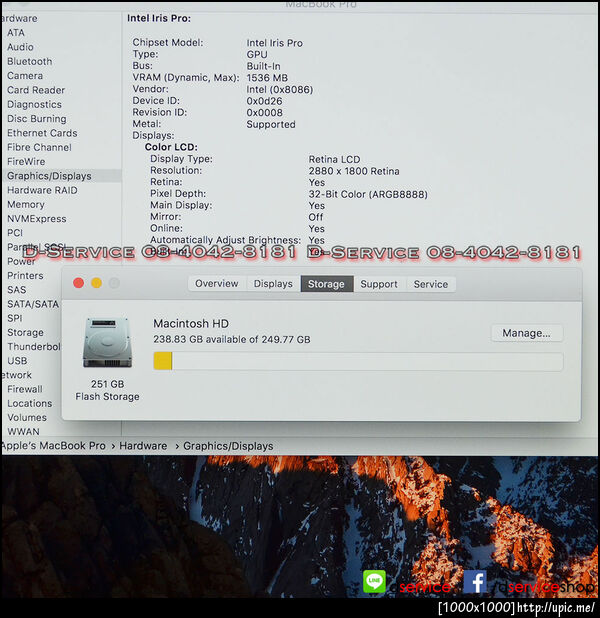Click the 1536 MB VRAM value
The height and width of the screenshot is (618, 600).
click(267, 78)
